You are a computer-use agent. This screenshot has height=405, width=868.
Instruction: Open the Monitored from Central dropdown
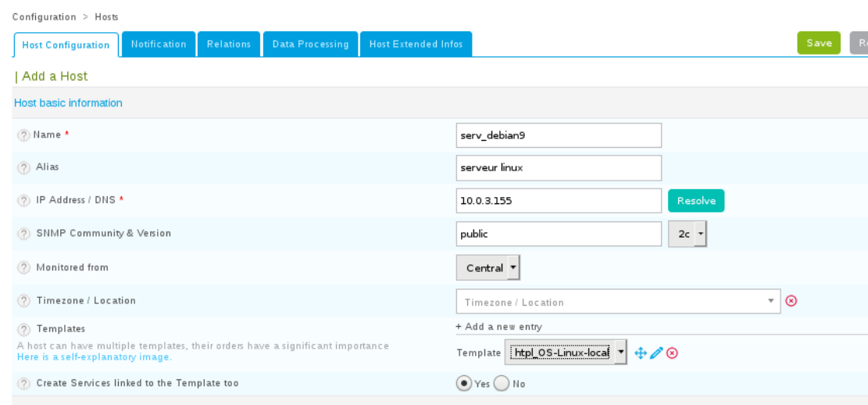click(488, 267)
